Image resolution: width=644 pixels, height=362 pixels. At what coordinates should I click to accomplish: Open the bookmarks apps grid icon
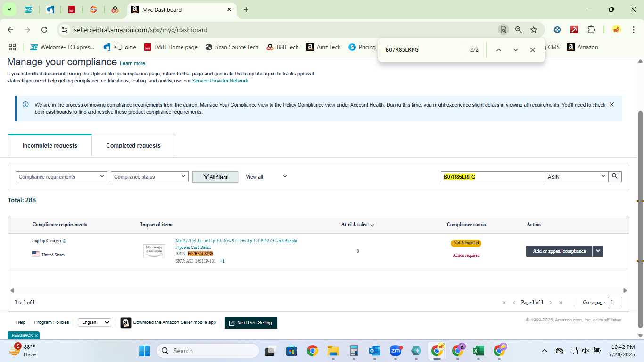pos(12,47)
